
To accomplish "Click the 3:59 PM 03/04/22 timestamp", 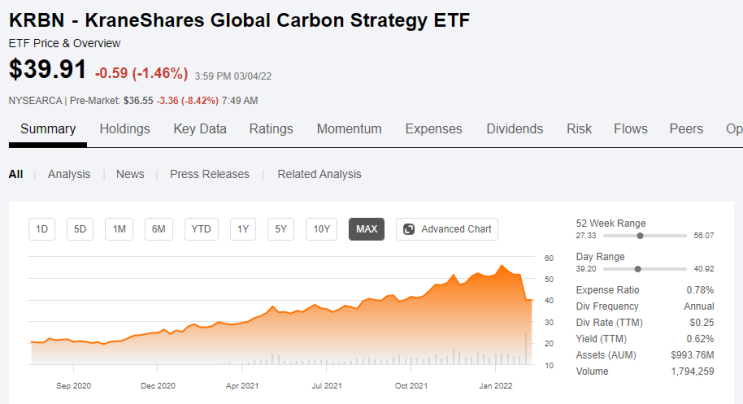I will [x=233, y=76].
